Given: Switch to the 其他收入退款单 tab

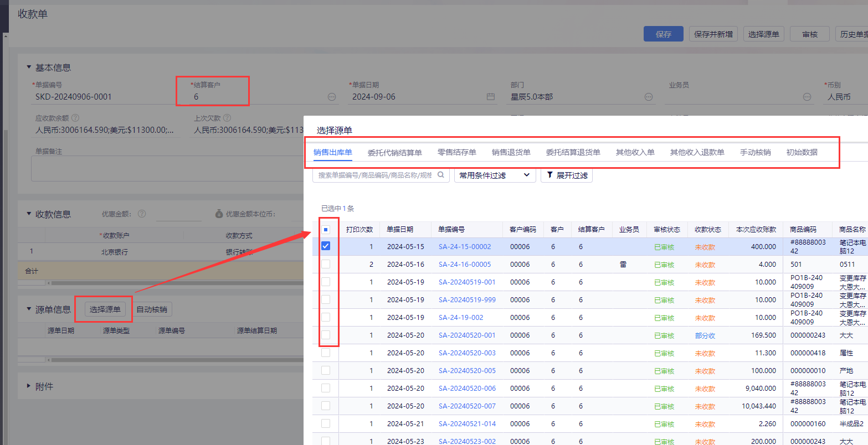Looking at the screenshot, I should tap(697, 152).
